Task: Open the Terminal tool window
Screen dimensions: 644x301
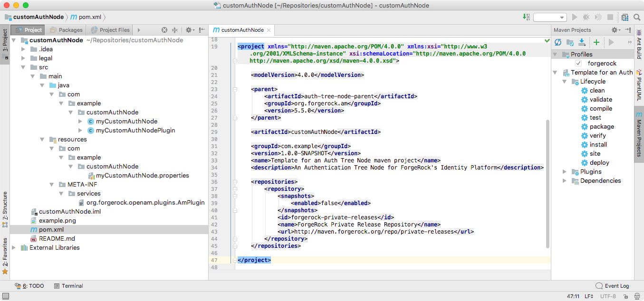Action: click(68, 286)
